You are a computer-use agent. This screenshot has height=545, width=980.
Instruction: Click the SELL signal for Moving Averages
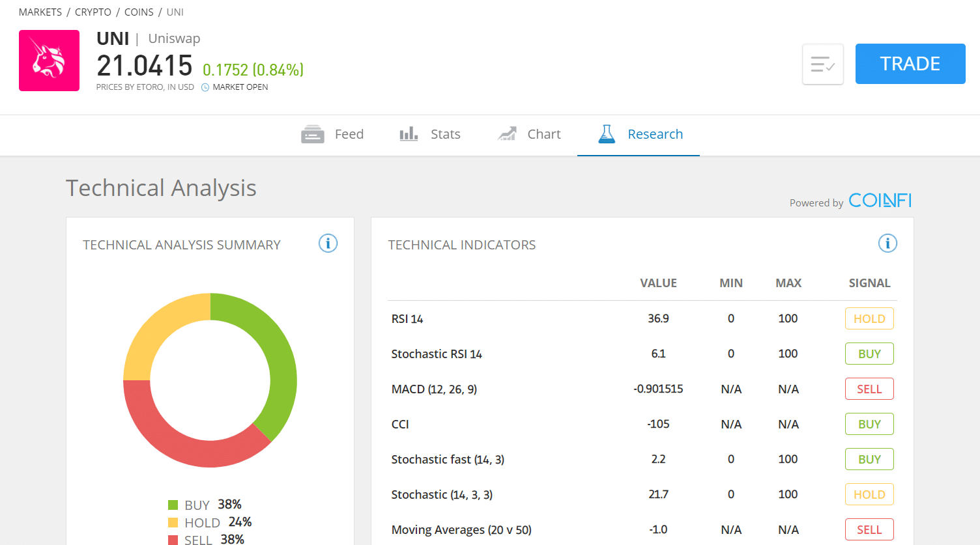pos(869,529)
